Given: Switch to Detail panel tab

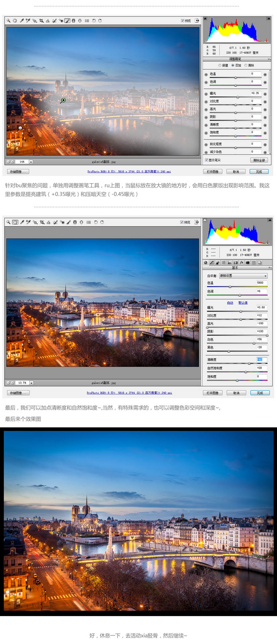Looking at the screenshot, I should [218, 263].
